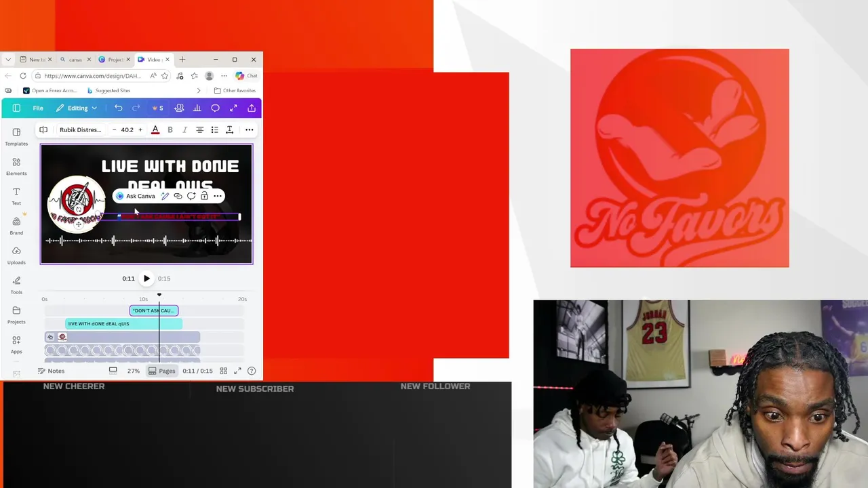
Task: Open the grid view icon
Action: [x=223, y=371]
